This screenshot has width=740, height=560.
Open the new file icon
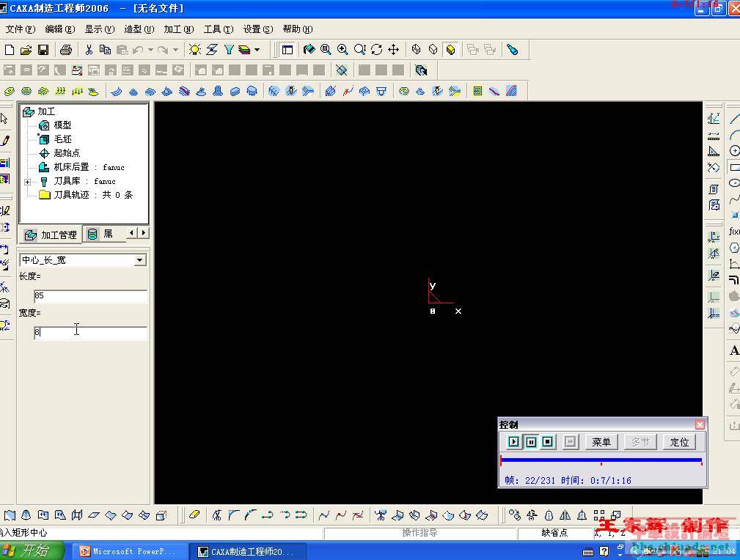coord(10,50)
